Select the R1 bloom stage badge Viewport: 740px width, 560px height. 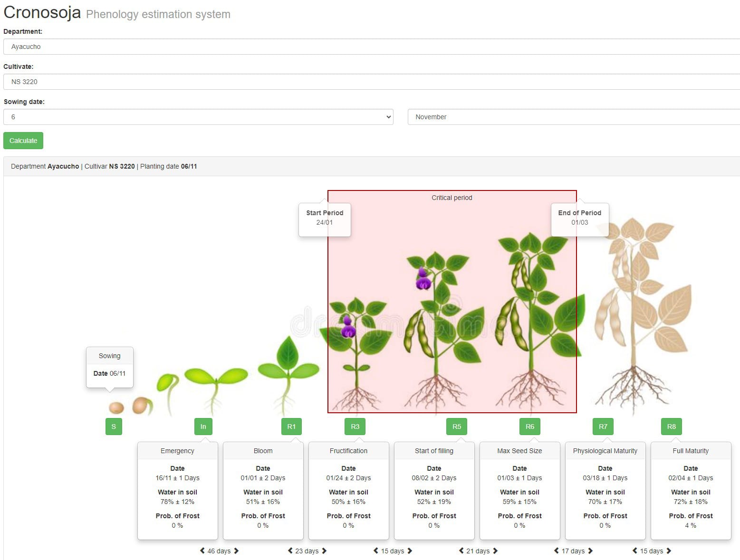(x=291, y=427)
